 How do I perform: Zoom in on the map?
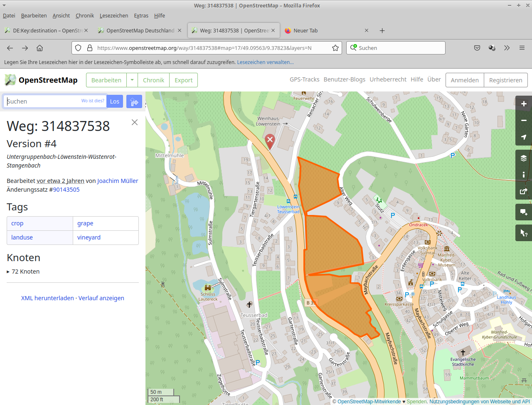(524, 104)
